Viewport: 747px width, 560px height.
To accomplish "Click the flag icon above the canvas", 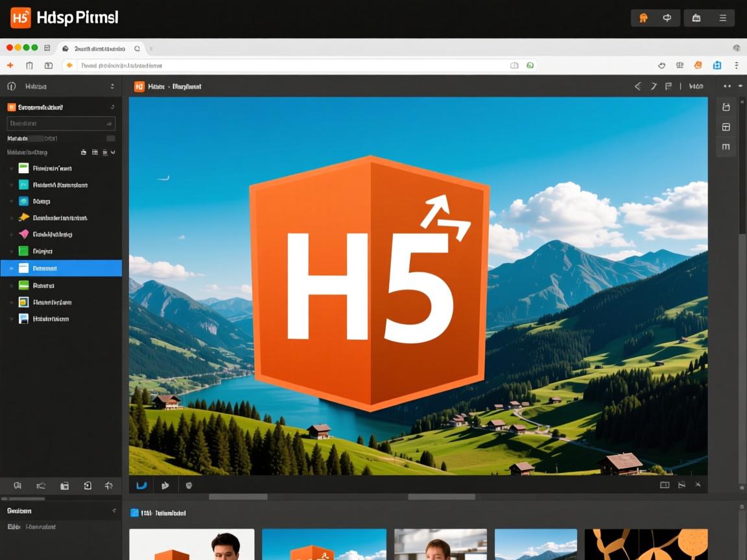I will (668, 86).
